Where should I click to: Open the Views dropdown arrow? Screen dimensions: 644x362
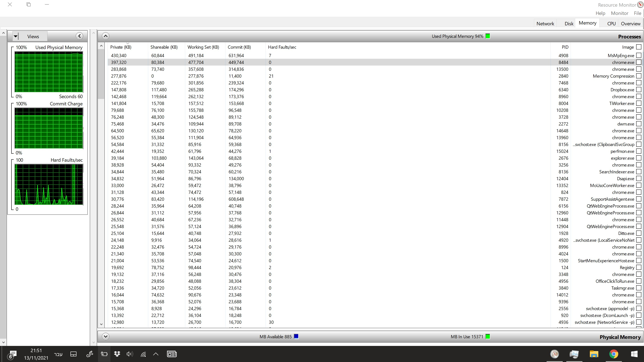[15, 36]
